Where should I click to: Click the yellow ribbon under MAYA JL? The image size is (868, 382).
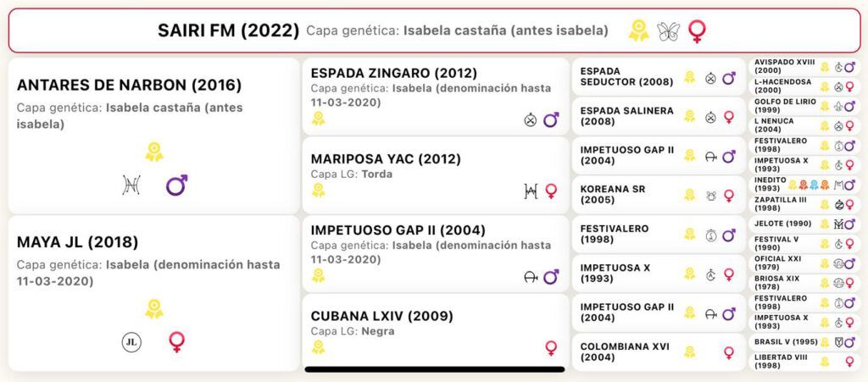point(154,309)
